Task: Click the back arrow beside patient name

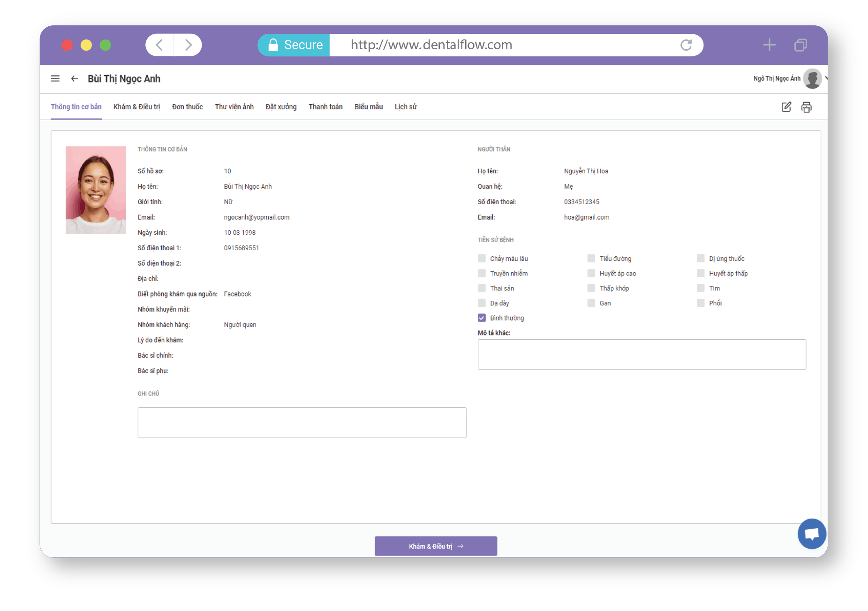Action: (74, 79)
